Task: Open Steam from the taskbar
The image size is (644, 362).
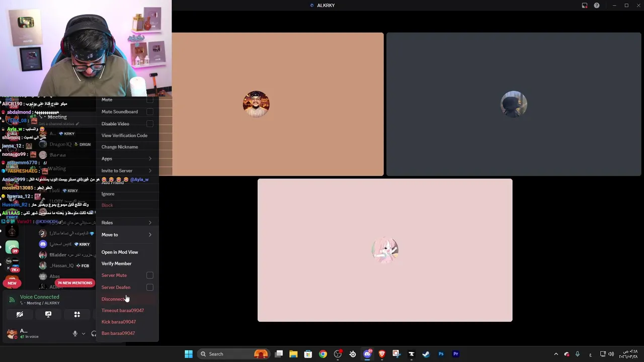Action: point(426,354)
